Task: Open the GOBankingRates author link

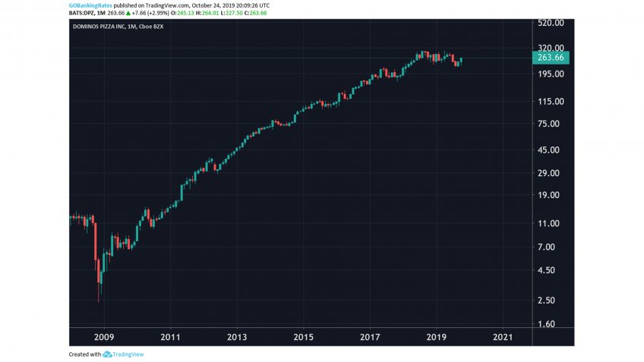Action: (x=90, y=6)
